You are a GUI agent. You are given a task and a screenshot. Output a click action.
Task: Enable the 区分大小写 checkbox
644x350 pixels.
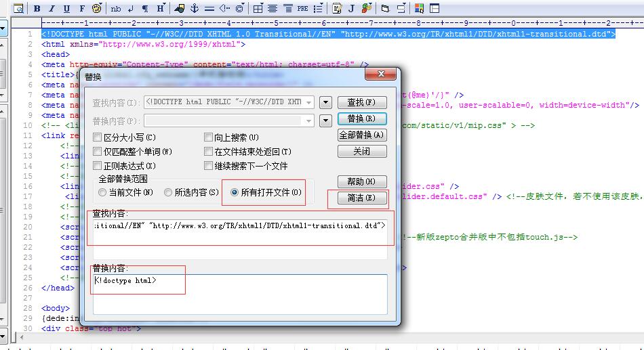tap(98, 137)
